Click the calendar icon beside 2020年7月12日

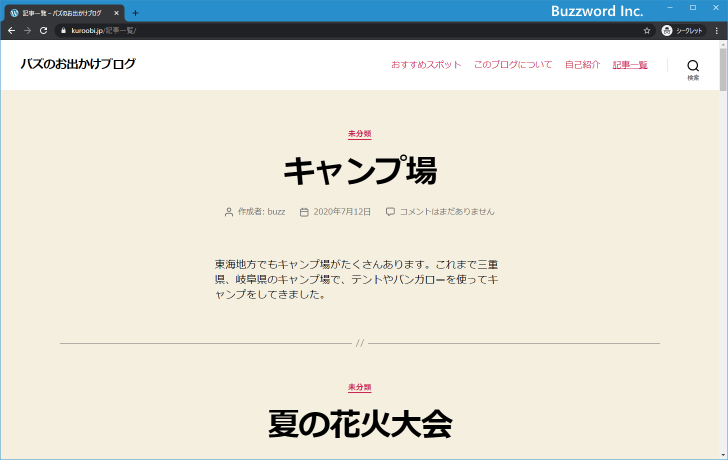[304, 212]
